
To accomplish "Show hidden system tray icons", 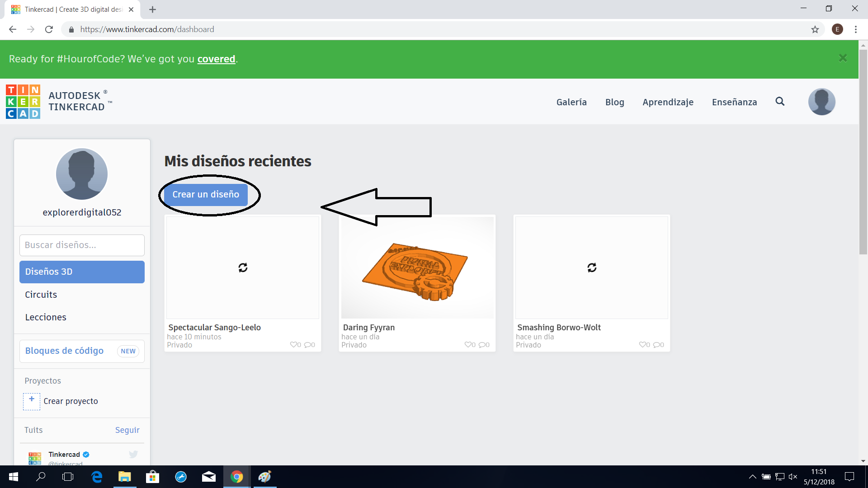I will (752, 477).
